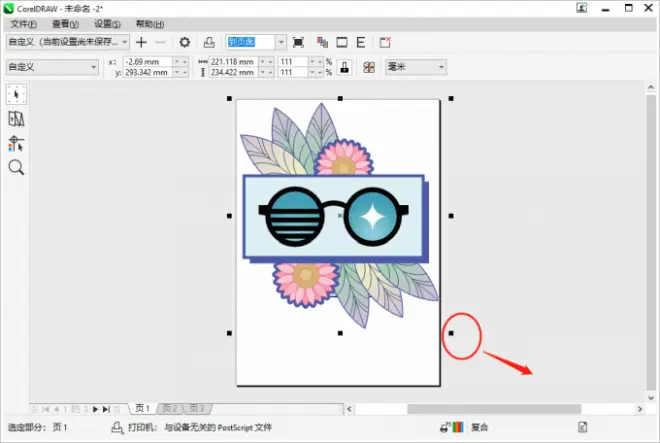Open the 文件 menu
The width and height of the screenshot is (660, 443).
pos(24,24)
